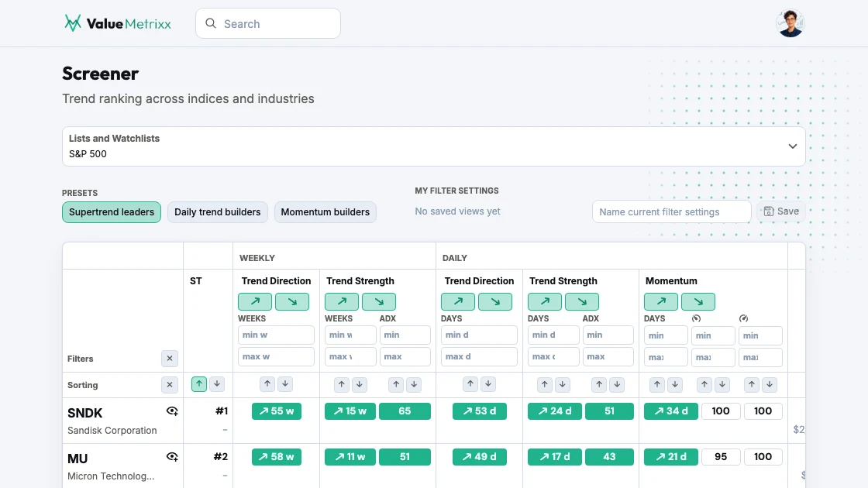Sort daily Trend Direction ascending

point(470,383)
